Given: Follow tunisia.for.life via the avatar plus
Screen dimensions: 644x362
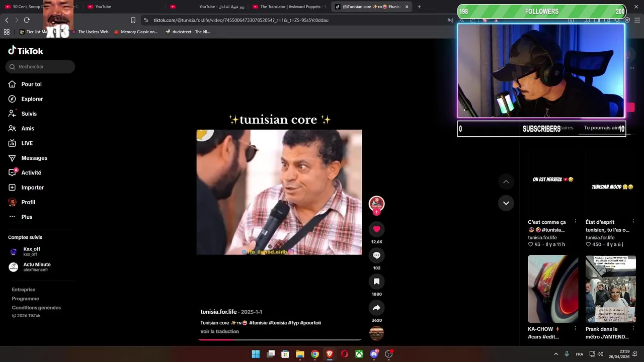Looking at the screenshot, I should coord(376,212).
